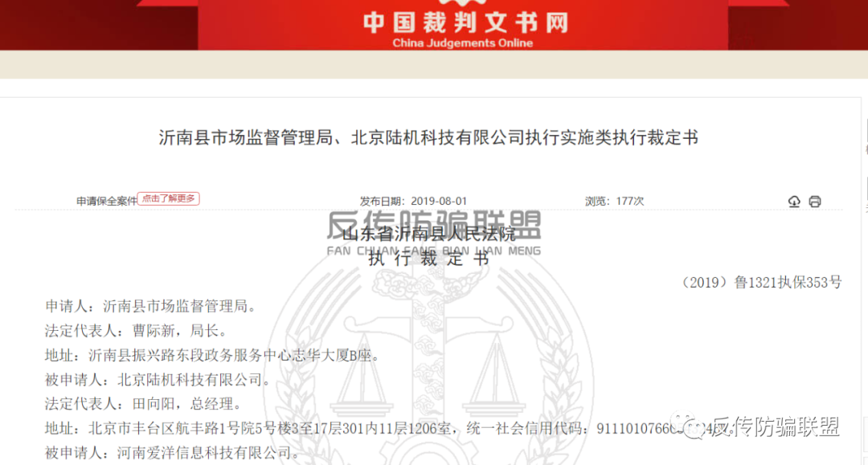Click the address line with 志华大厦B座
This screenshot has width=868, height=465.
click(213, 355)
